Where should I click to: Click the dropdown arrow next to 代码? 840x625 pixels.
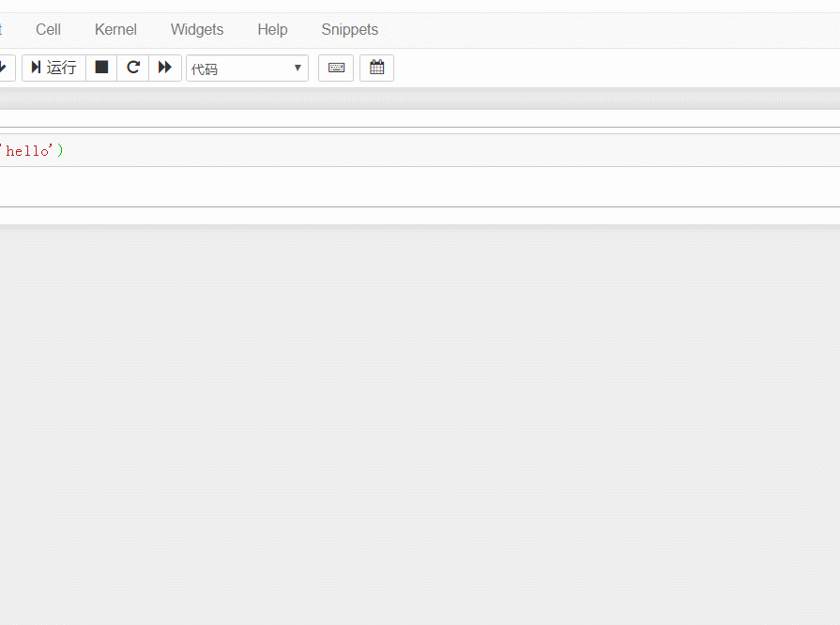(x=298, y=67)
